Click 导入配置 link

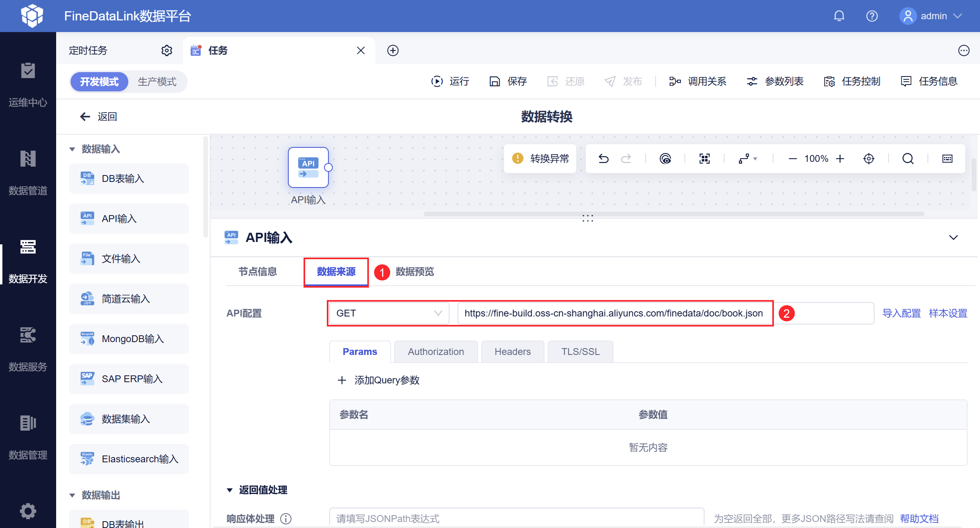point(901,313)
